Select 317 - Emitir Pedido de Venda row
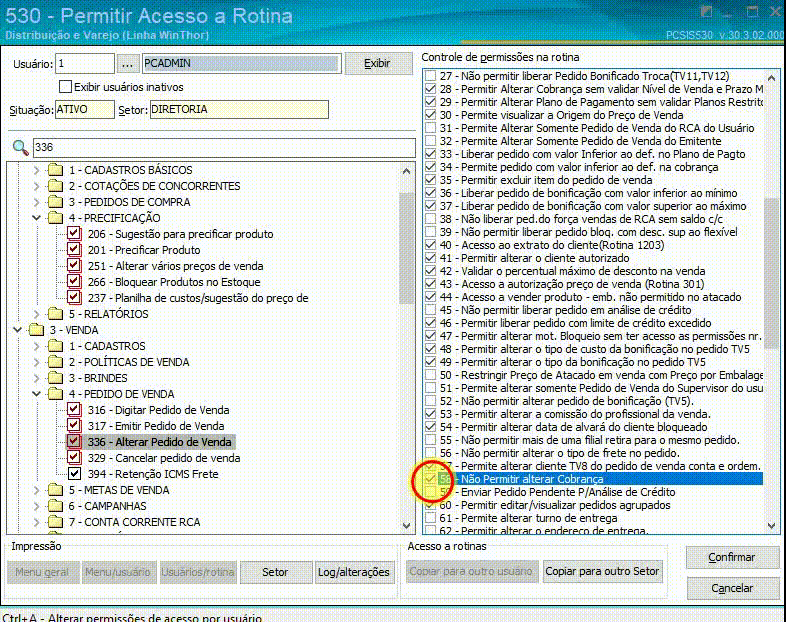The width and height of the screenshot is (786, 622). pos(156,426)
